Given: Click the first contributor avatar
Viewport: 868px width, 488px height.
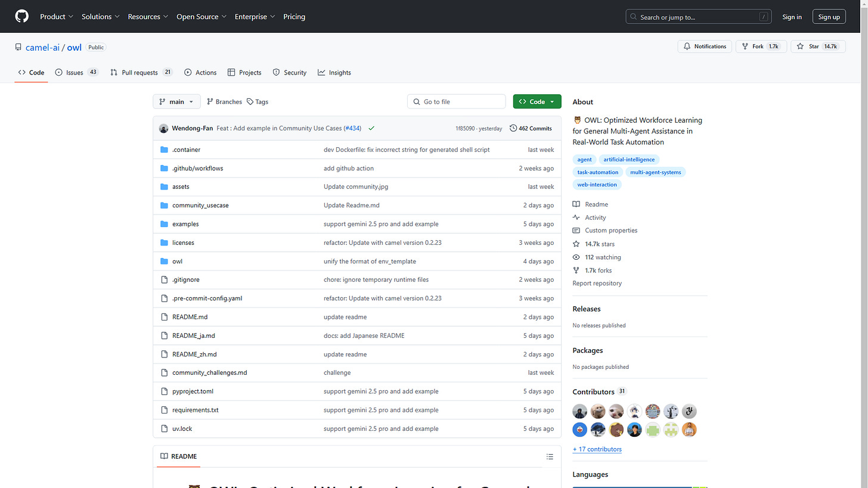Looking at the screenshot, I should click(580, 411).
